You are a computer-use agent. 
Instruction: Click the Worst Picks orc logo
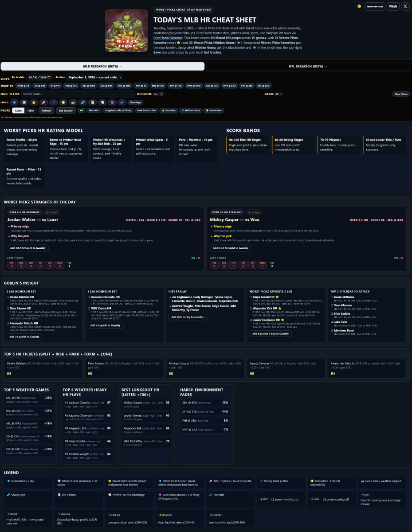pyautogui.click(x=126, y=31)
